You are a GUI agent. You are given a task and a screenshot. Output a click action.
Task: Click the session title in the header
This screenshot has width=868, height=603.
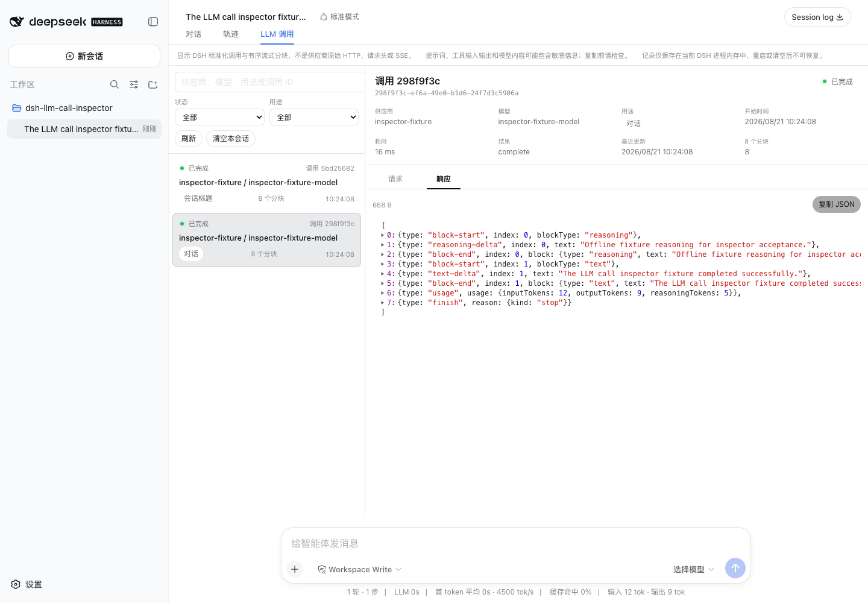point(246,17)
